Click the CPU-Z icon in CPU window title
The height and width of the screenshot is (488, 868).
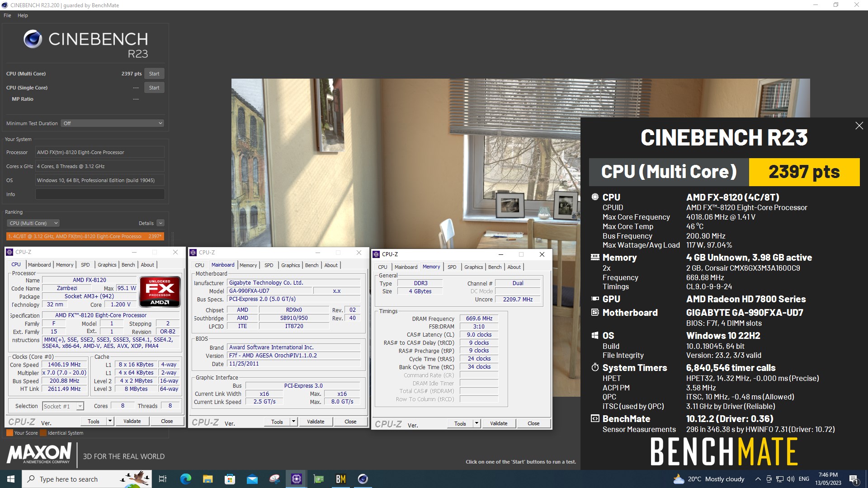9,252
